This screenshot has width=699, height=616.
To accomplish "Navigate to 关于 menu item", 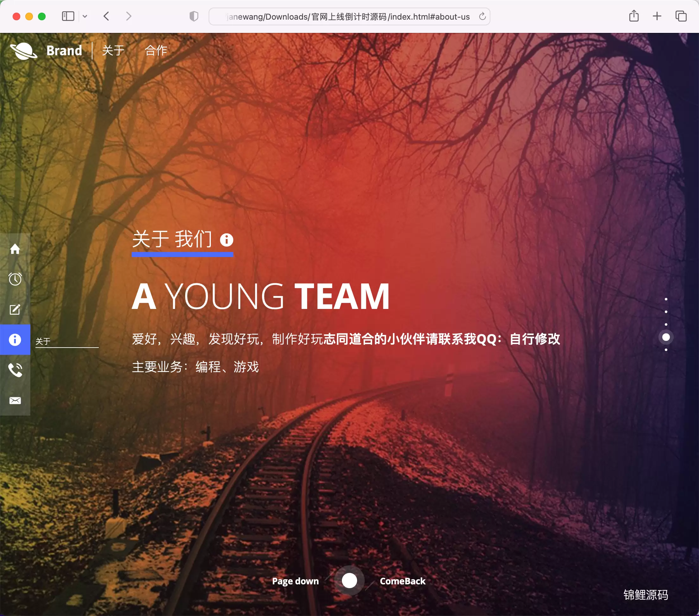I will coord(113,51).
